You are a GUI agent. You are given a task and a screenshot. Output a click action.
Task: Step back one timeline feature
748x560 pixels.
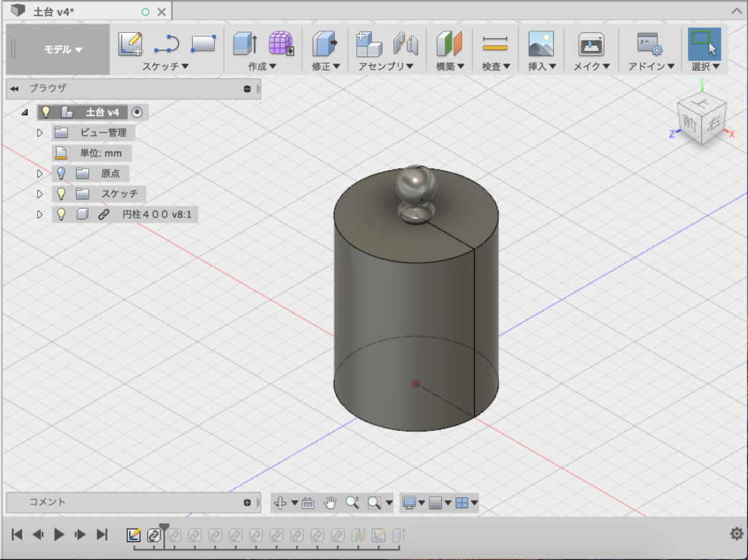[x=38, y=534]
